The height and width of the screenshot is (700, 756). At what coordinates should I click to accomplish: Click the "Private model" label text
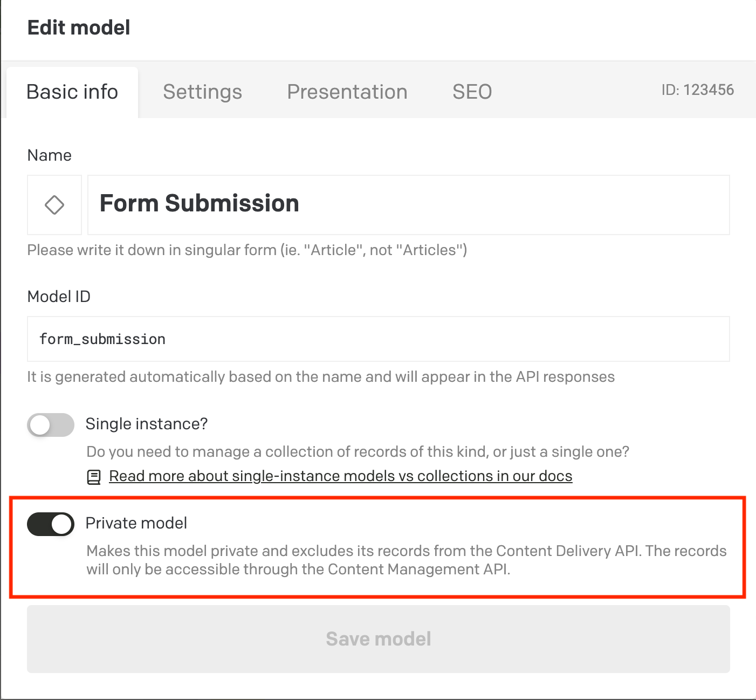click(136, 523)
